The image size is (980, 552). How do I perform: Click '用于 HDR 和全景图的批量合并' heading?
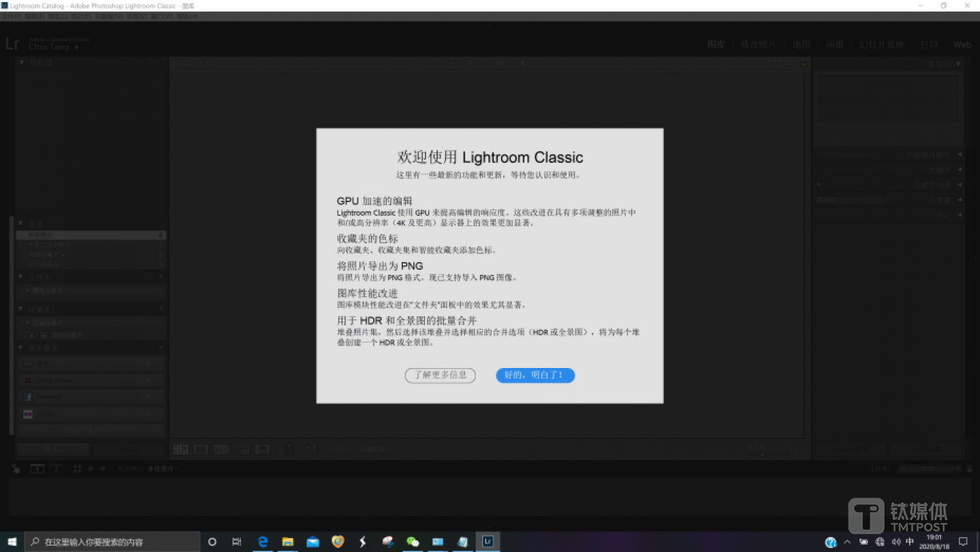(407, 320)
